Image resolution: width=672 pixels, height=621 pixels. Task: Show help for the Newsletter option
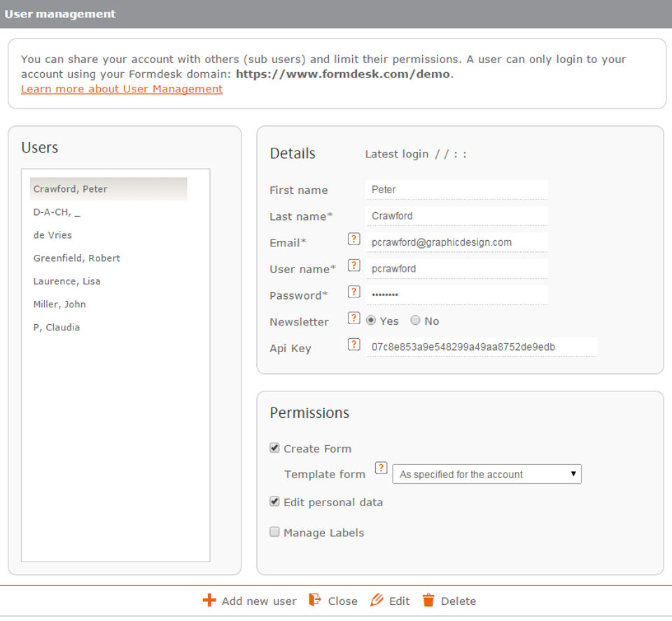[x=353, y=318]
